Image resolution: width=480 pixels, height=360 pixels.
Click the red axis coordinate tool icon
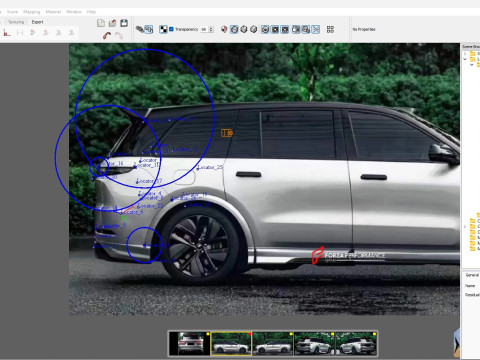7,33
